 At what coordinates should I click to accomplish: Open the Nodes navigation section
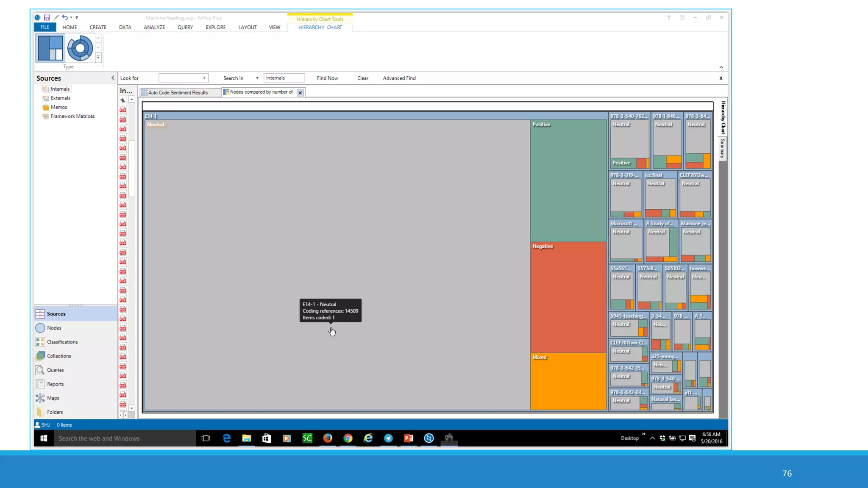pyautogui.click(x=54, y=328)
